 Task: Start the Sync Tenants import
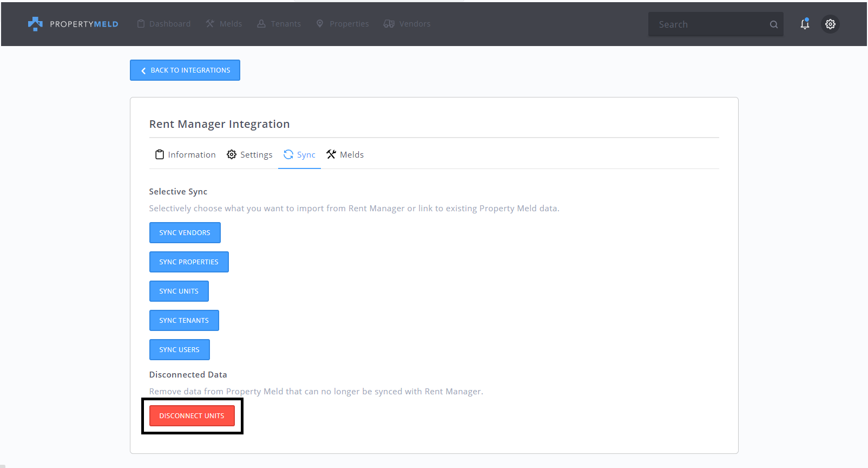184,321
